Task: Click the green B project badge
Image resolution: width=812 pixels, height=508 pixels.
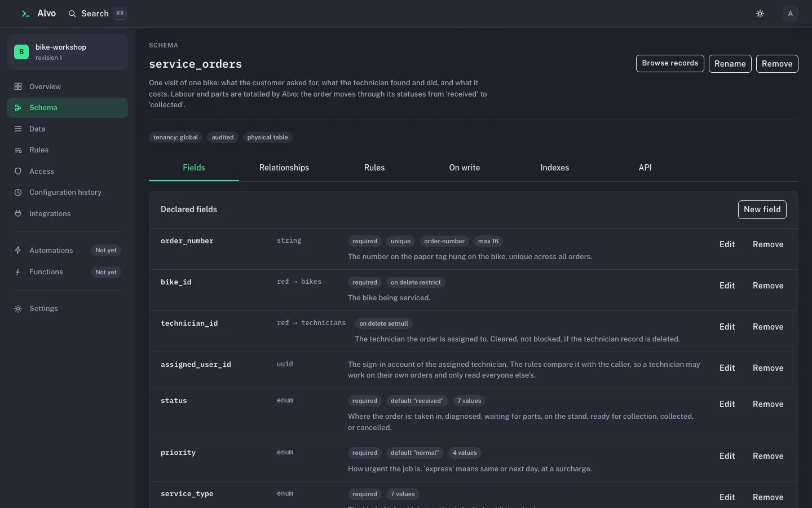Action: [21, 52]
